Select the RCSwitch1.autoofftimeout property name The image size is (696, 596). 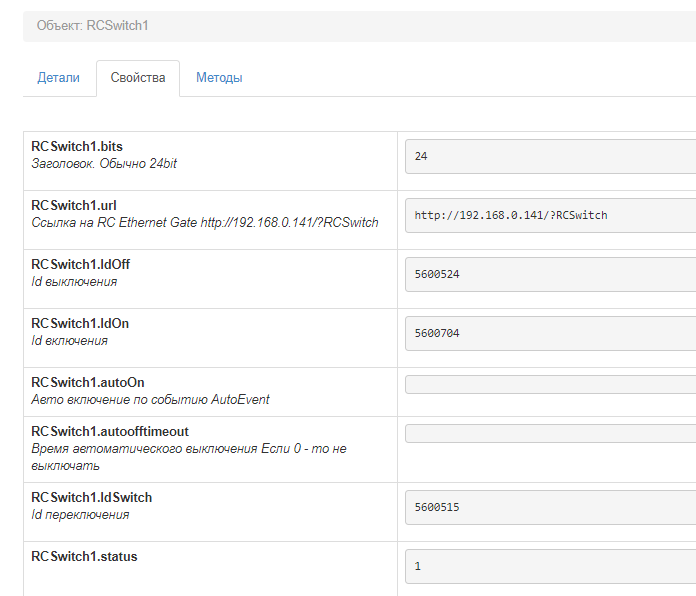tap(110, 432)
